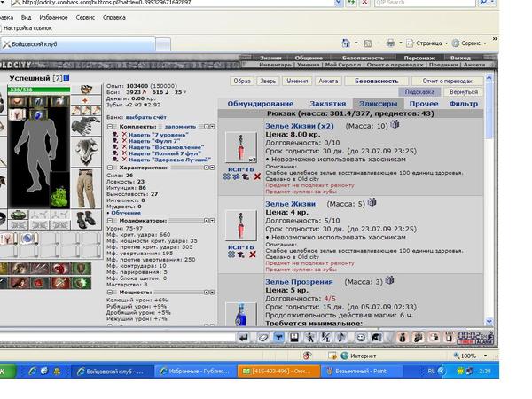Click the down-arrow button on Характеристики header

[x=213, y=168]
